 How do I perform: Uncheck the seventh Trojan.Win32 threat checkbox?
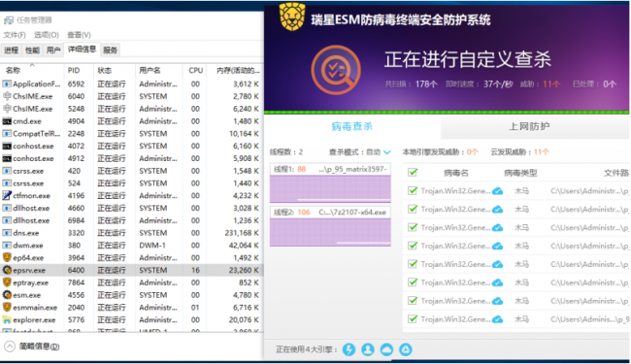[x=413, y=301]
